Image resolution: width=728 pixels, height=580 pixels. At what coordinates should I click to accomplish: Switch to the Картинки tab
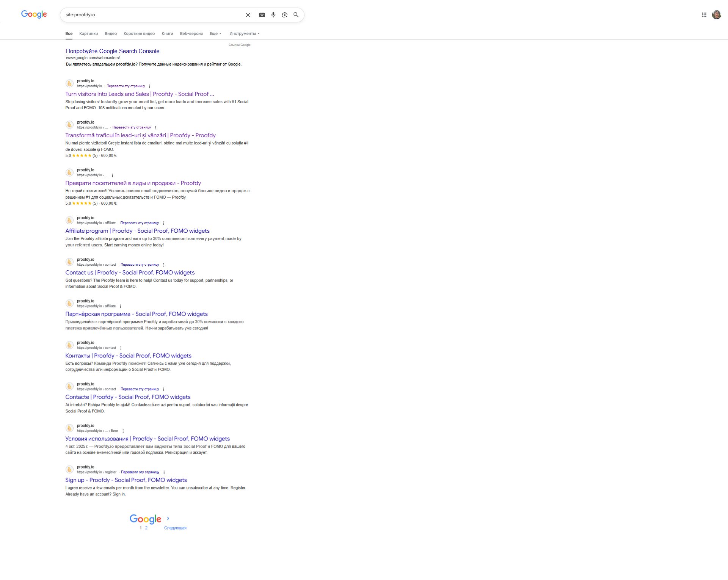click(88, 34)
